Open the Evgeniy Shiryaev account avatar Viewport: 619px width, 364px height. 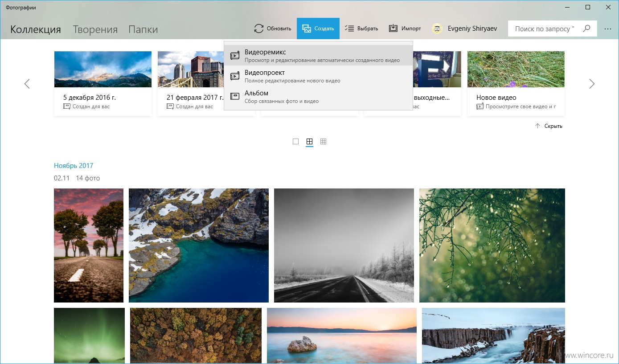(437, 29)
